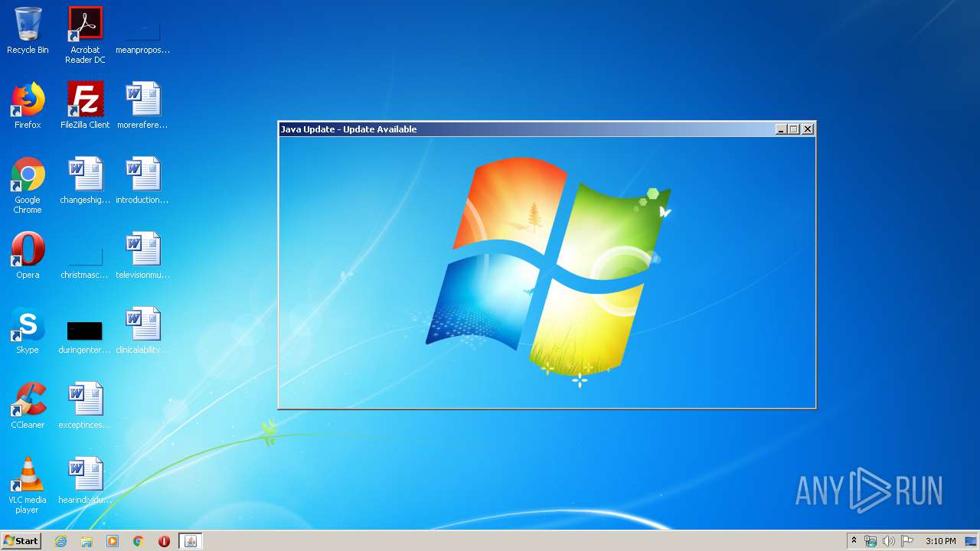Select the changeshig… Word document
This screenshot has width=980, height=551.
[x=85, y=181]
